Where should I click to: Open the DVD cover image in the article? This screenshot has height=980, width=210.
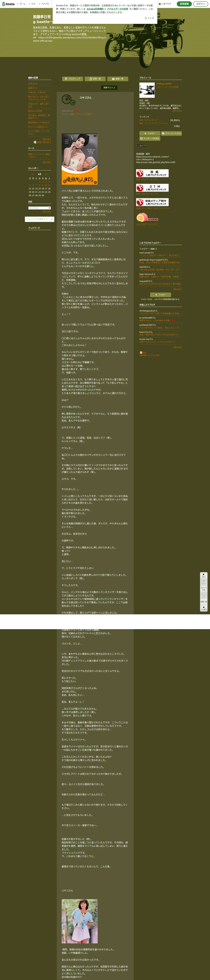(x=80, y=159)
